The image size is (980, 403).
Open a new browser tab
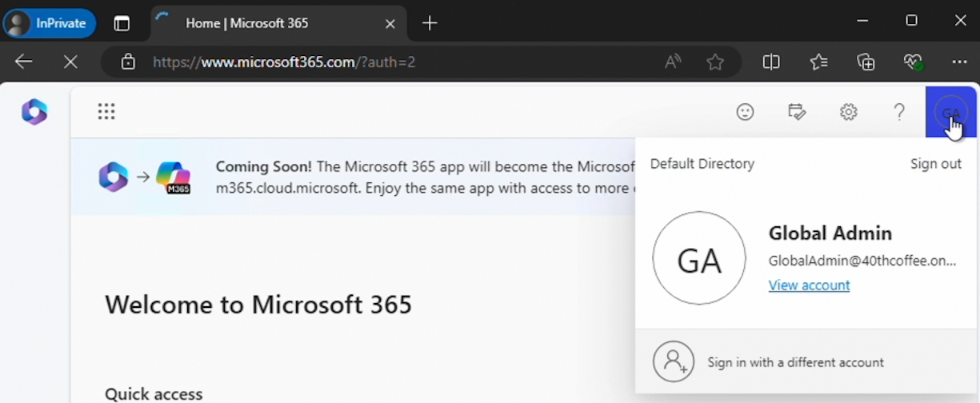430,23
